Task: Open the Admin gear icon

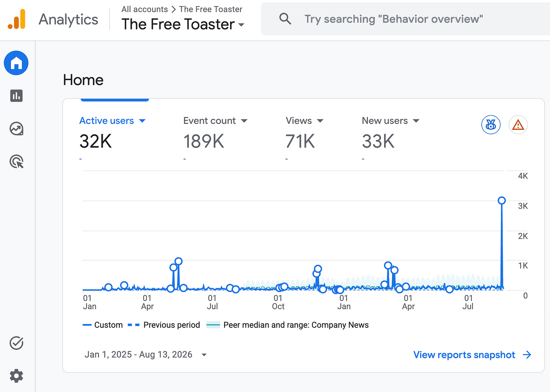Action: tap(16, 376)
